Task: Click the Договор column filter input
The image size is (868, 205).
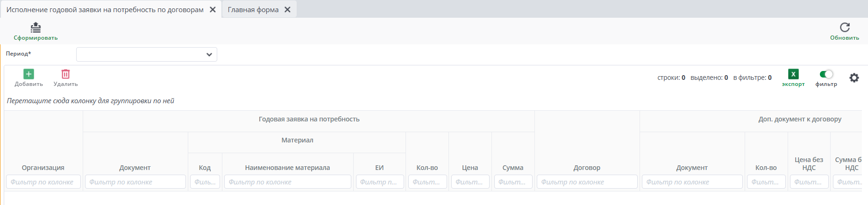Action: tap(587, 182)
